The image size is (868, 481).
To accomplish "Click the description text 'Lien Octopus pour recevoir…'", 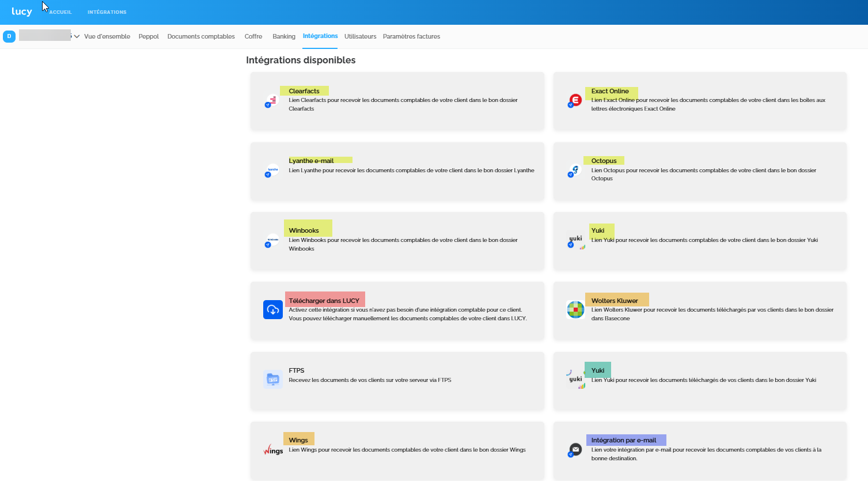I will pyautogui.click(x=703, y=175).
